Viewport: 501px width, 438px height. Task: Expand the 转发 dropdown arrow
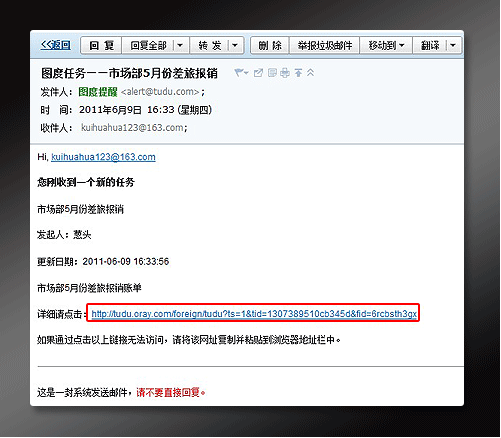pos(235,45)
